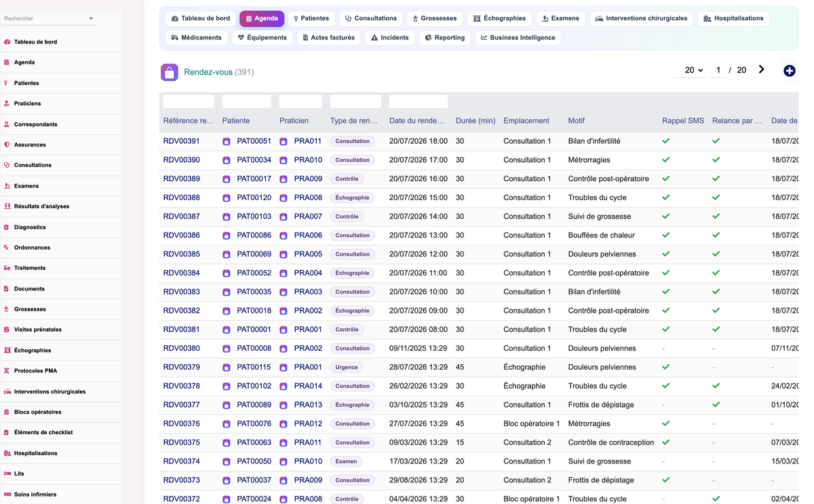Click practitioner icon beside PRA011 in RDV00391 row
Viewport: 814px width, 504px height.
[x=284, y=142]
